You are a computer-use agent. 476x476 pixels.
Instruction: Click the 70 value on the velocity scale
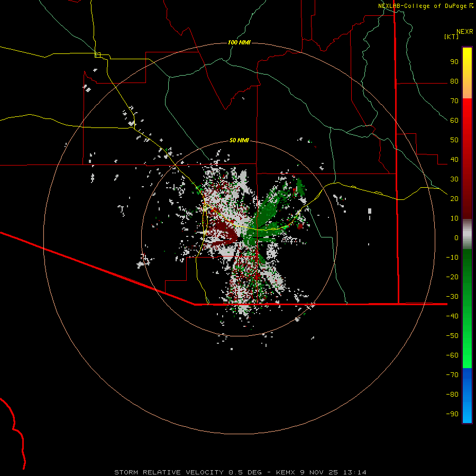pyautogui.click(x=454, y=101)
